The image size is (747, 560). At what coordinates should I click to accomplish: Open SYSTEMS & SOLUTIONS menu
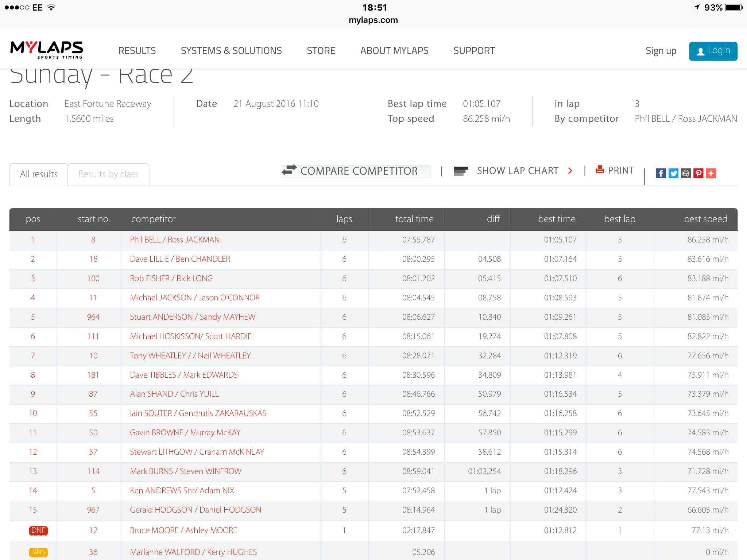pyautogui.click(x=231, y=51)
